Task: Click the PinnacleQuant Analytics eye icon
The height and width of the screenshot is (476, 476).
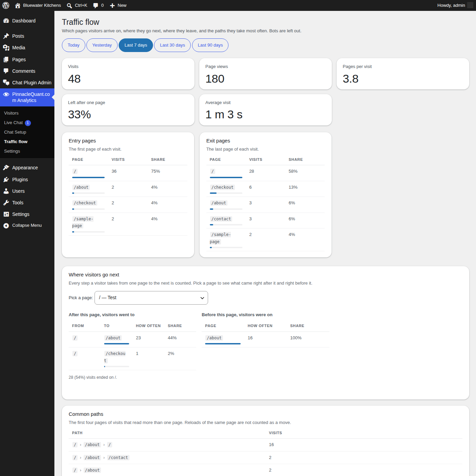Action: (x=6, y=94)
